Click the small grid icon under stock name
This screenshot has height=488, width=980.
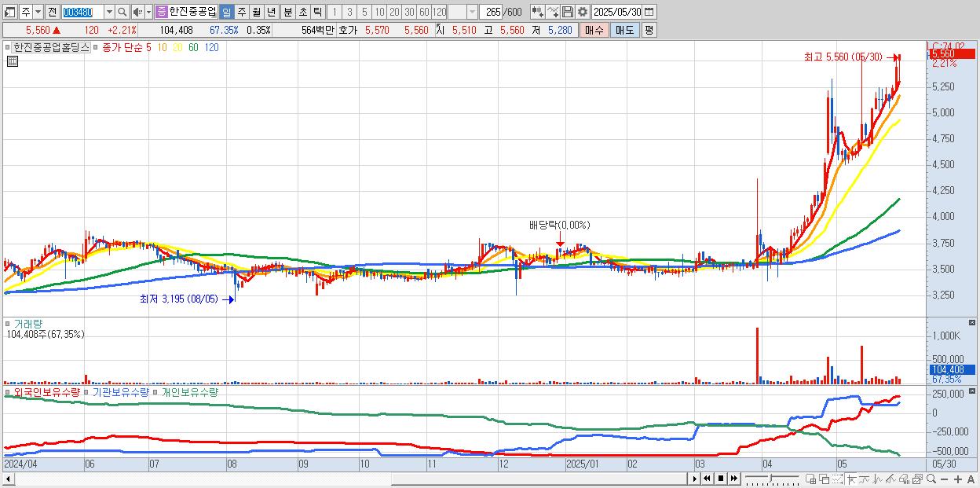[13, 61]
